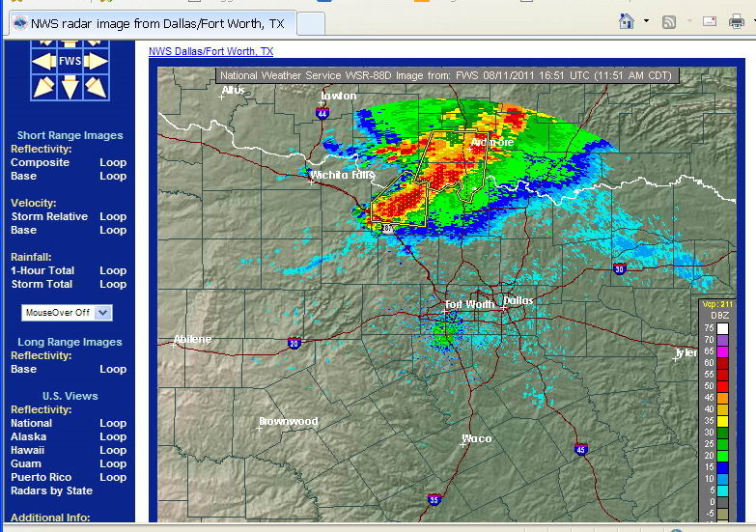
Task: Open Puerto Rico reflectivity view
Action: click(x=41, y=477)
